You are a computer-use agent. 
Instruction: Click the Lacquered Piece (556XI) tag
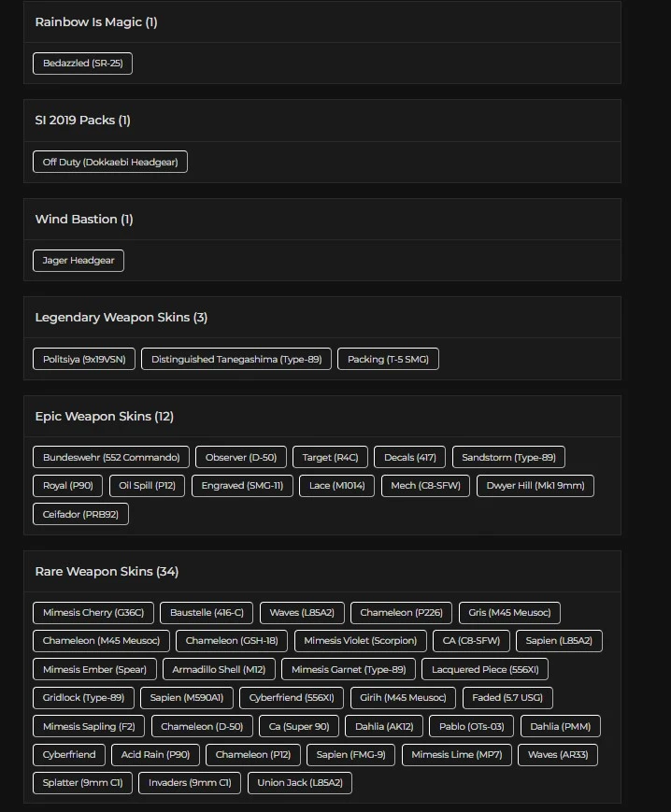tap(485, 669)
